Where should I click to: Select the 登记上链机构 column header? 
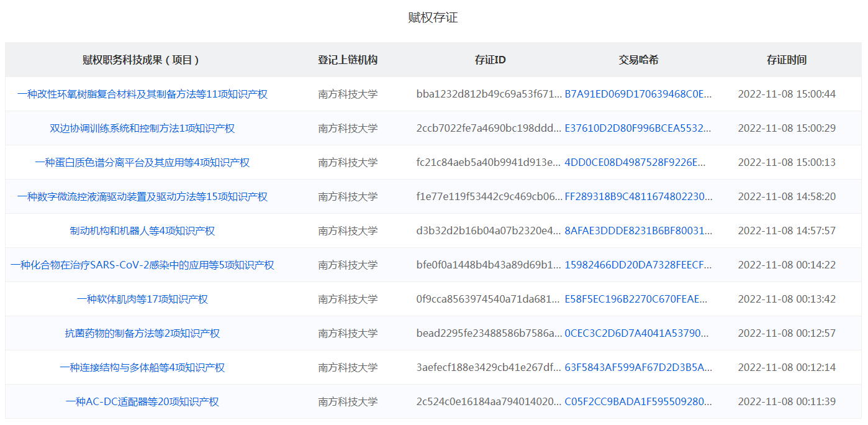pyautogui.click(x=348, y=60)
